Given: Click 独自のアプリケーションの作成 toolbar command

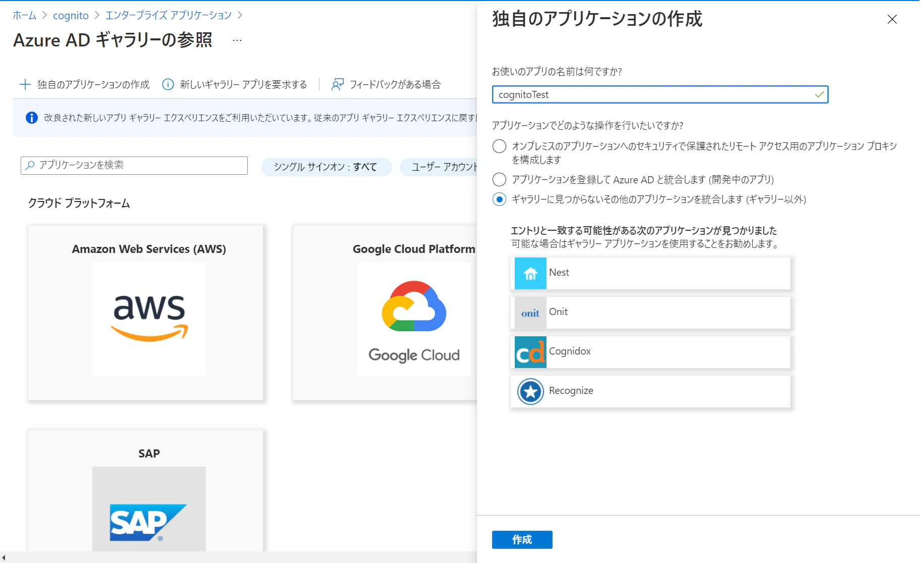Looking at the screenshot, I should [x=84, y=84].
